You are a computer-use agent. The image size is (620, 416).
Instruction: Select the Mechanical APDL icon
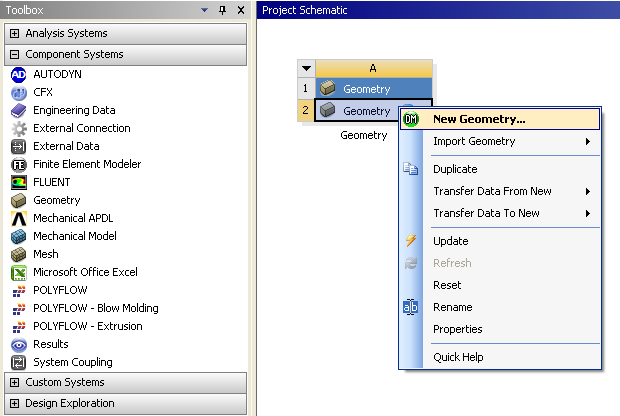coord(19,218)
